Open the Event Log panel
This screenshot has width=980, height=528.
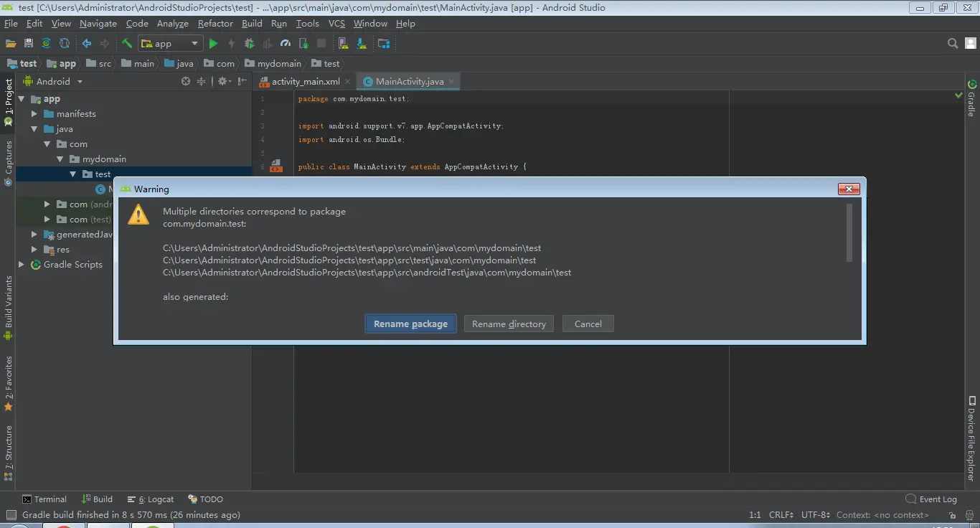pyautogui.click(x=932, y=499)
